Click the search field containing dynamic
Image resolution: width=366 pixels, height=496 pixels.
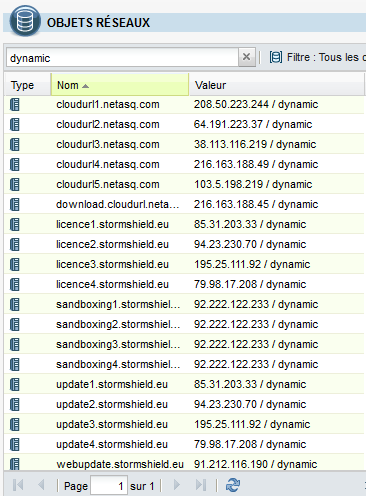pos(122,57)
